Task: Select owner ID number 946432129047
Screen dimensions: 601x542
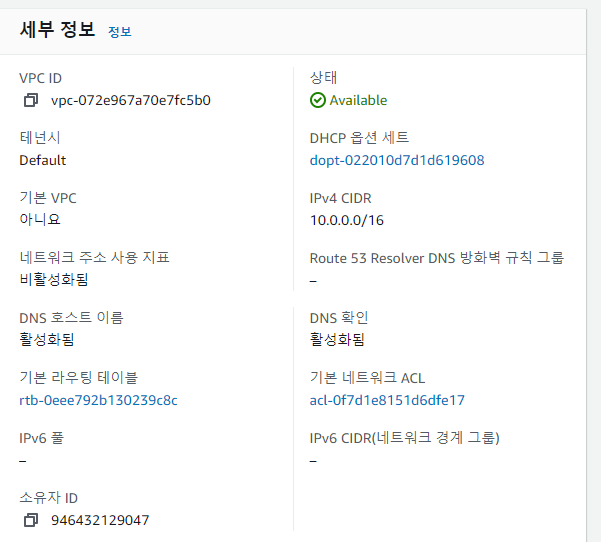Action: point(100,520)
